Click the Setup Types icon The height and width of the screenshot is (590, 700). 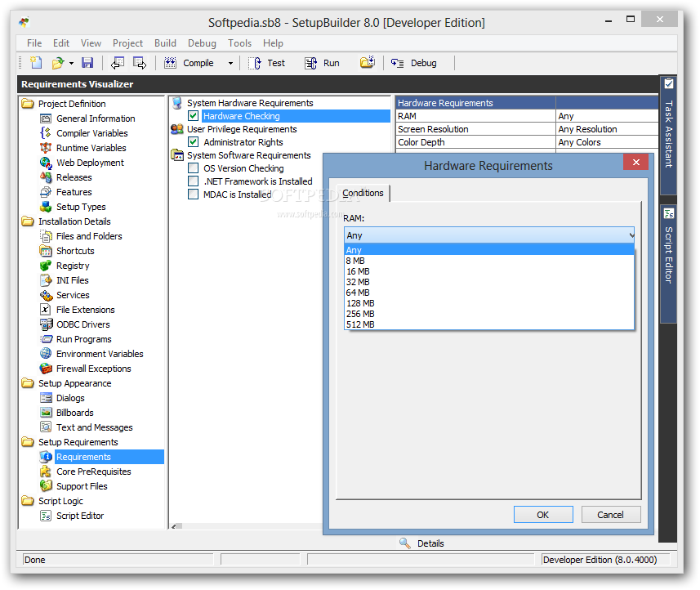tap(46, 207)
